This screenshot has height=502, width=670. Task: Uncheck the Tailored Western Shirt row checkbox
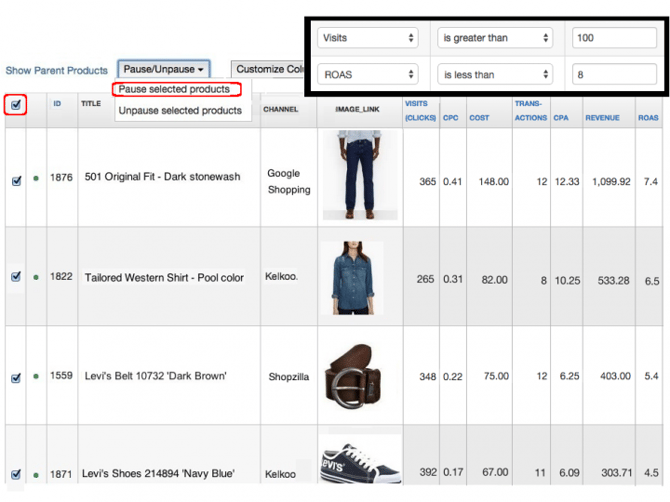point(16,277)
